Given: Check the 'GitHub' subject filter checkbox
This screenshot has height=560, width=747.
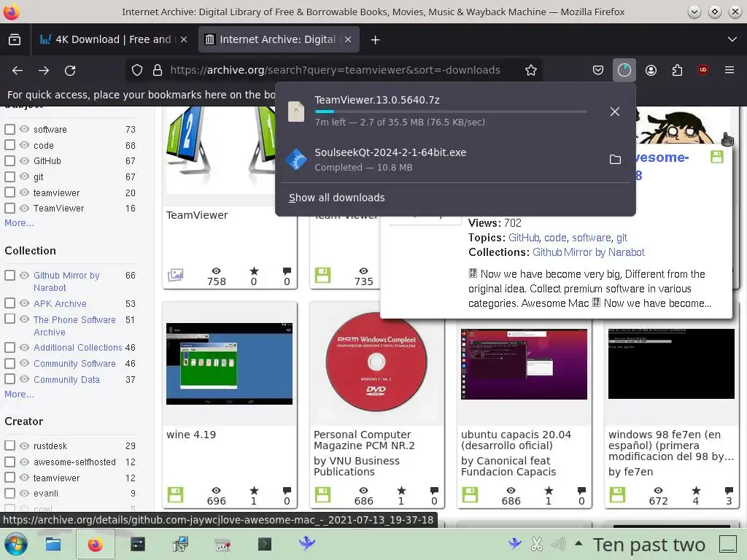Looking at the screenshot, I should click(9, 160).
